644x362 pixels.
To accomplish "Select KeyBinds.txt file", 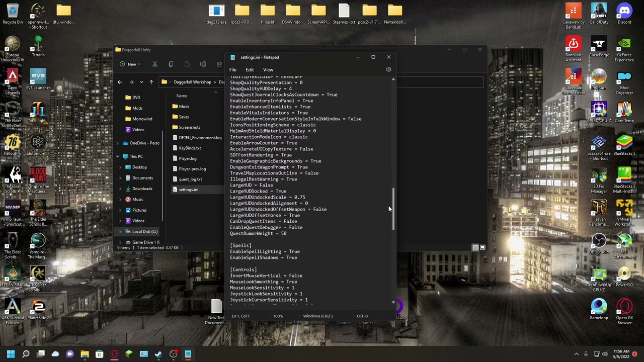I will coord(190,148).
